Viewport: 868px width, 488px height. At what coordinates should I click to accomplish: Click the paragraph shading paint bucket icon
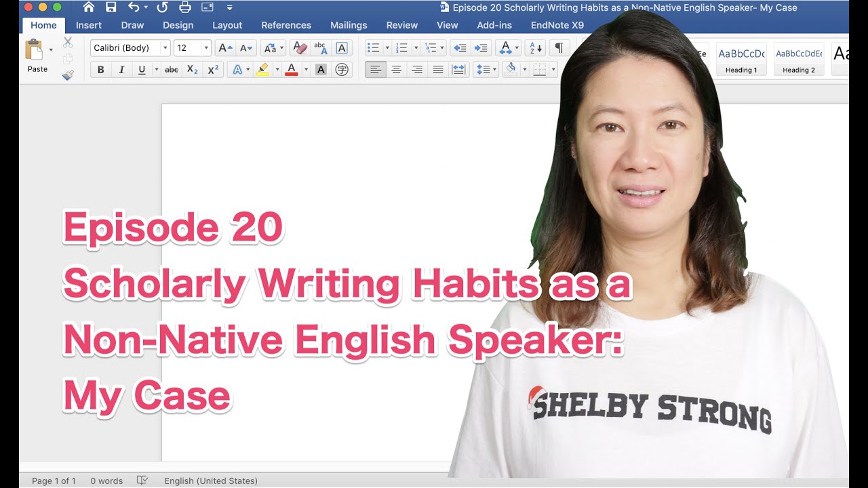click(511, 69)
